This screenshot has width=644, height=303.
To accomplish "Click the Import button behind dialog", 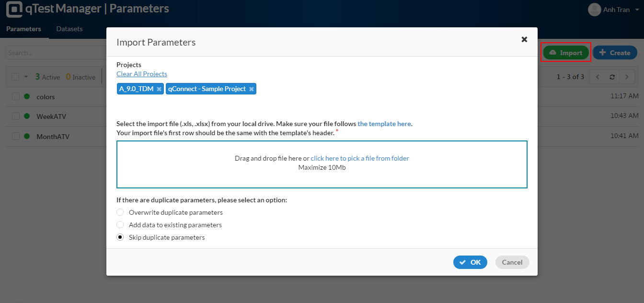I will pyautogui.click(x=566, y=53).
